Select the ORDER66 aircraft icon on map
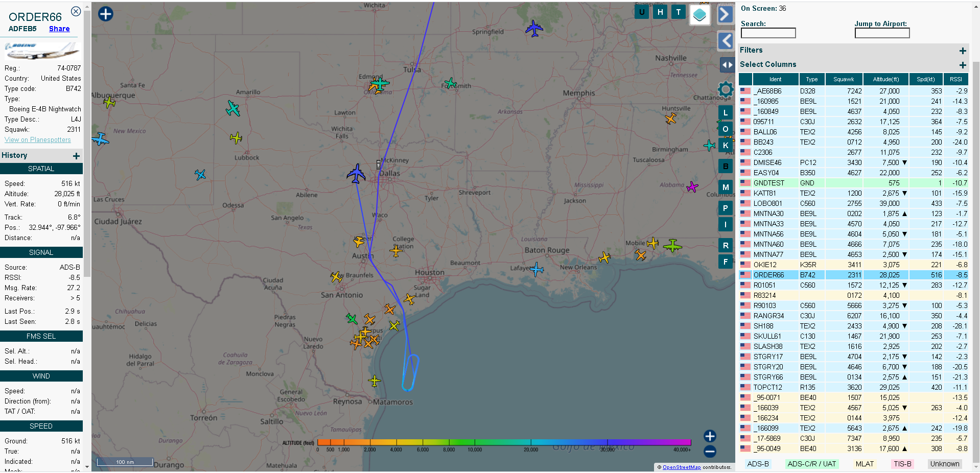This screenshot has width=980, height=473. pyautogui.click(x=356, y=174)
